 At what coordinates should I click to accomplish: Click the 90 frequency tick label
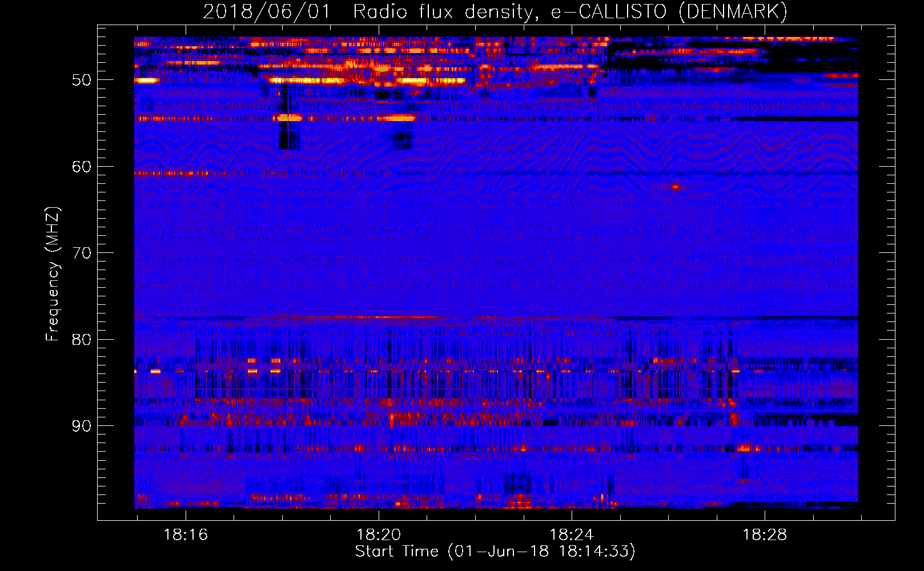82,426
